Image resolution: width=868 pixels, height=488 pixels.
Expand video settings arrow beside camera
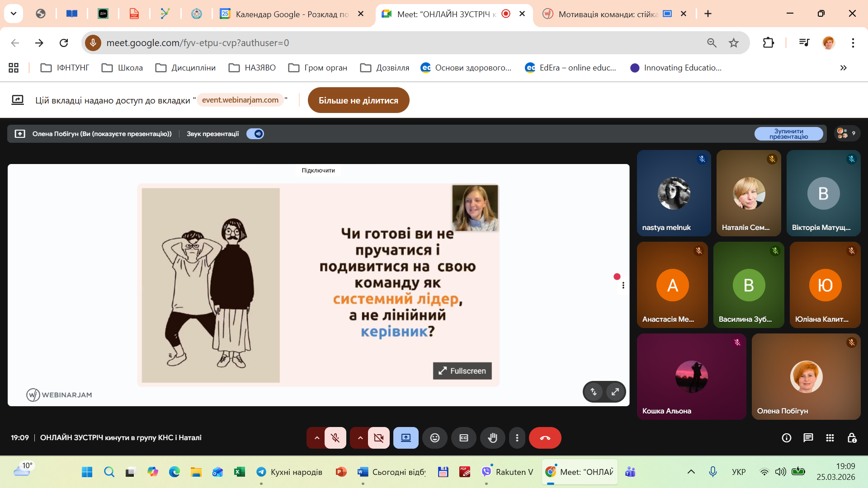click(360, 438)
